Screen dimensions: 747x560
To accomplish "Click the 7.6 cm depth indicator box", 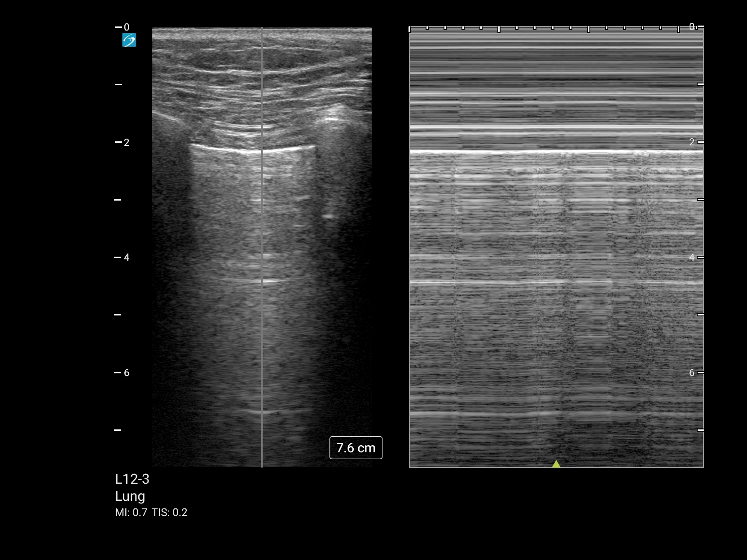I will [356, 448].
